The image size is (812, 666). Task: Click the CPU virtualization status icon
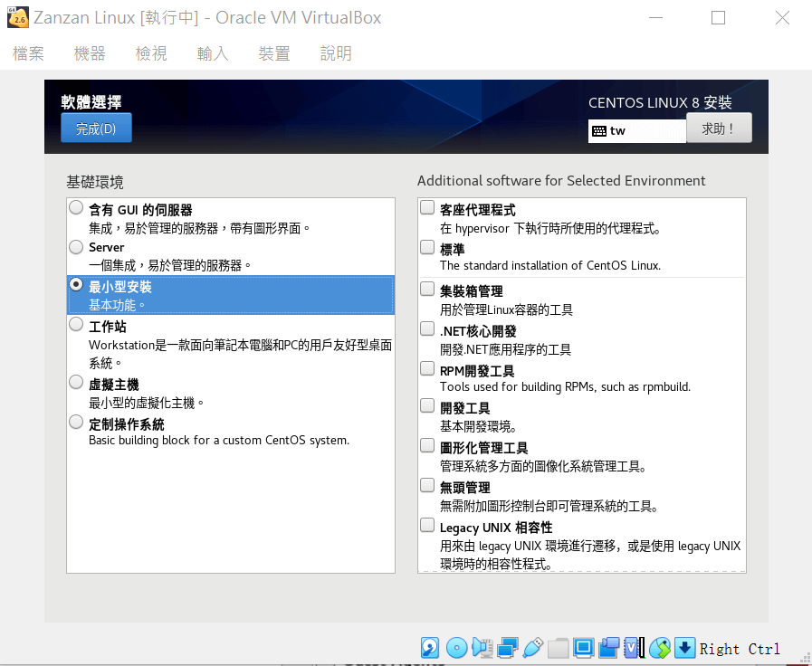click(635, 647)
